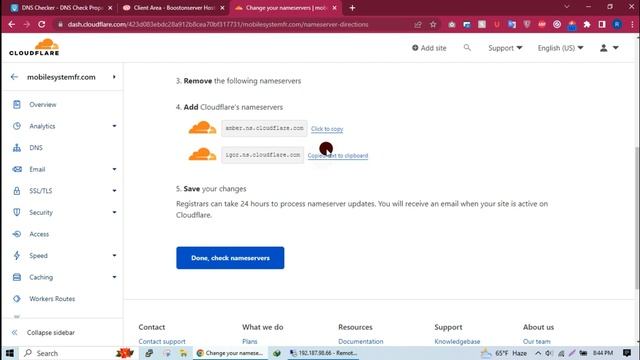Select the DNS network icon
The width and height of the screenshot is (640, 360).
[x=17, y=148]
